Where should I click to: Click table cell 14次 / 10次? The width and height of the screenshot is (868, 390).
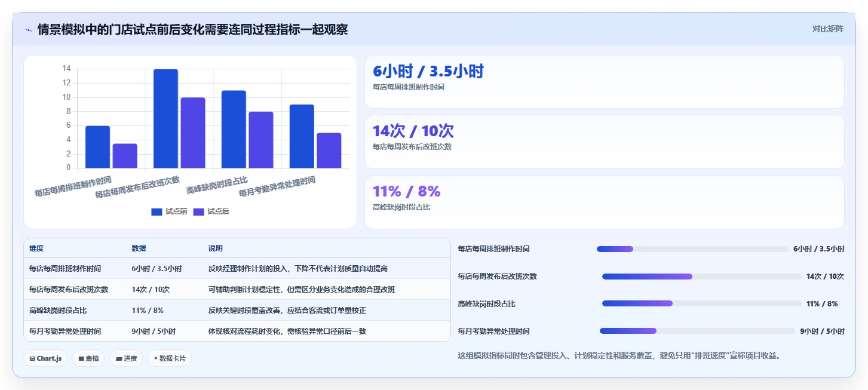pos(151,290)
